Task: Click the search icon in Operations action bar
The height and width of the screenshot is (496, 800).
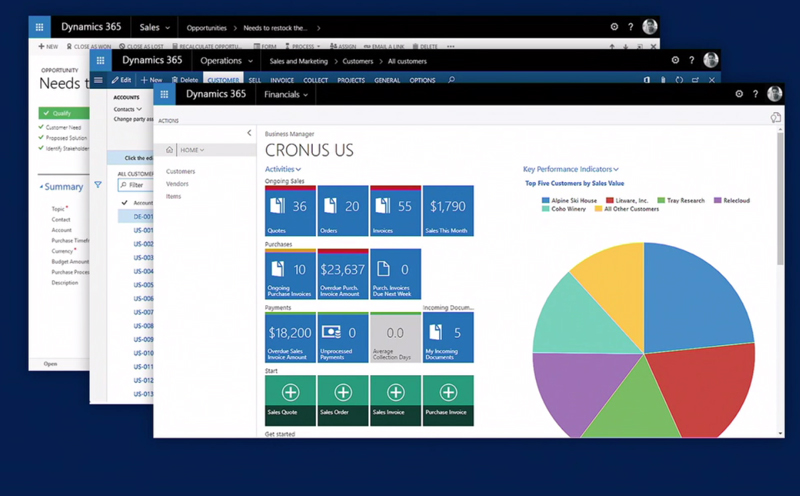Action: click(x=452, y=80)
